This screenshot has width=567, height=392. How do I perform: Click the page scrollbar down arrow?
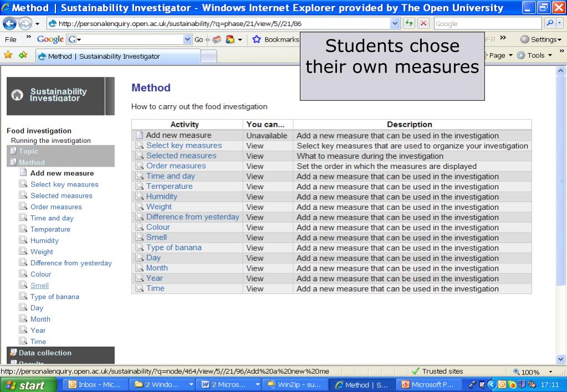point(560,359)
